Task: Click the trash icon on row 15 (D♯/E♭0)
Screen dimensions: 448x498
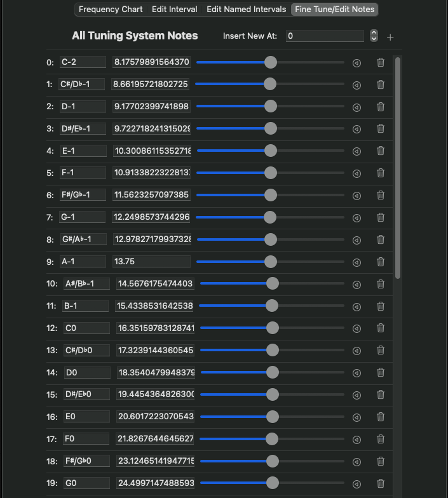Action: 381,394
